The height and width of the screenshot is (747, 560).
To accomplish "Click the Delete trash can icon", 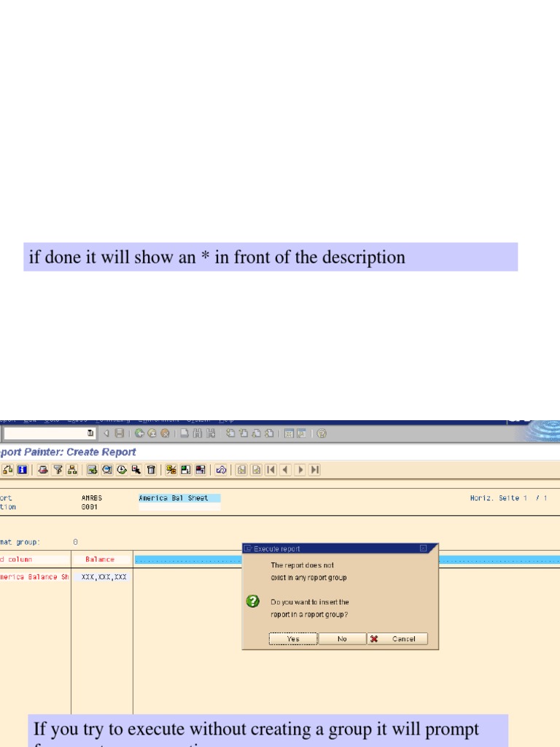I will click(x=151, y=470).
